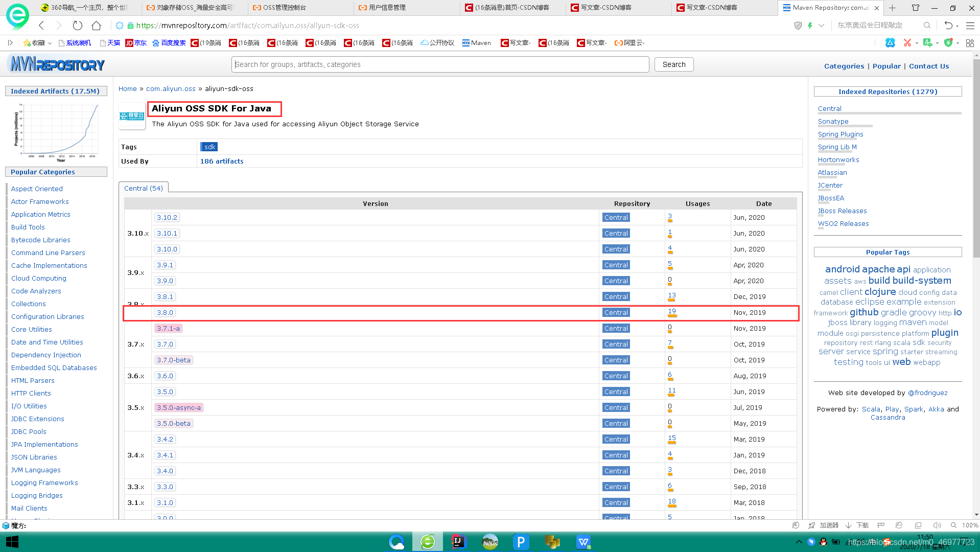Click the magnifier in the browser search box
This screenshot has width=980, height=552.
(x=927, y=26)
